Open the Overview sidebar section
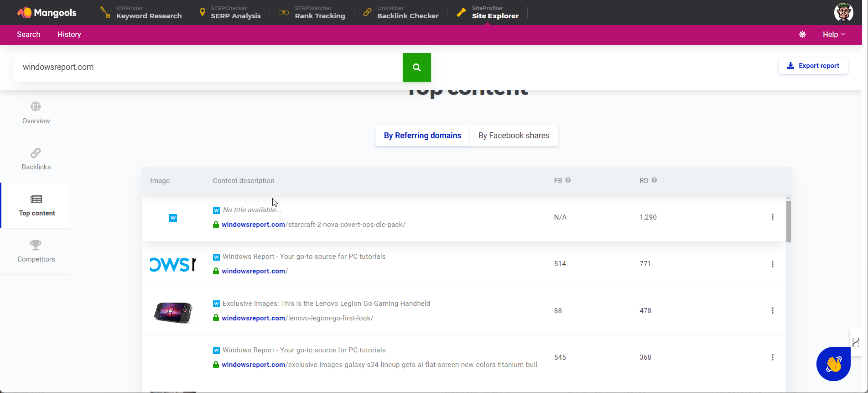This screenshot has width=868, height=393. [36, 113]
